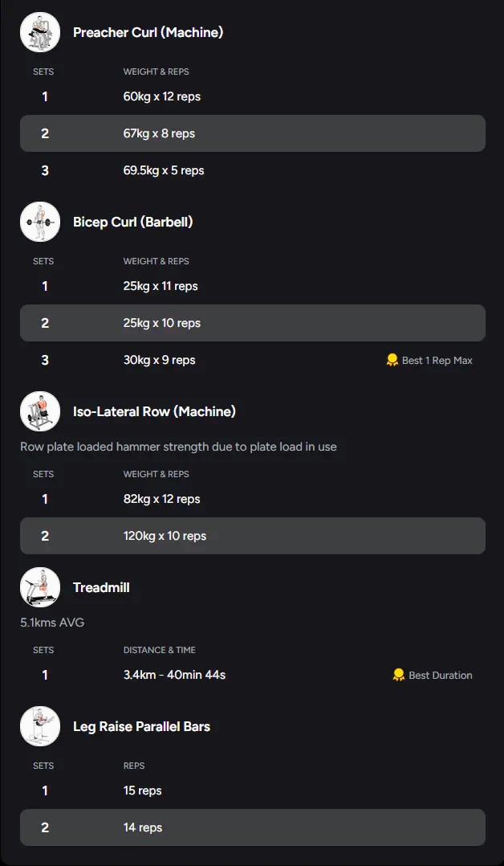Select the 14 reps leg raise row
The image size is (504, 866).
252,827
